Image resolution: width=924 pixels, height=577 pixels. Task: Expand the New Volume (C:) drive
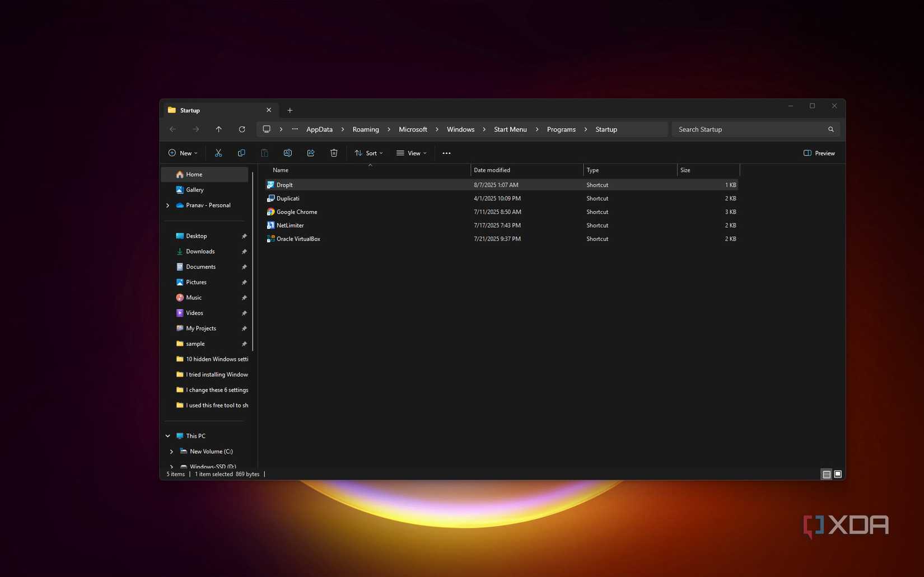(171, 451)
